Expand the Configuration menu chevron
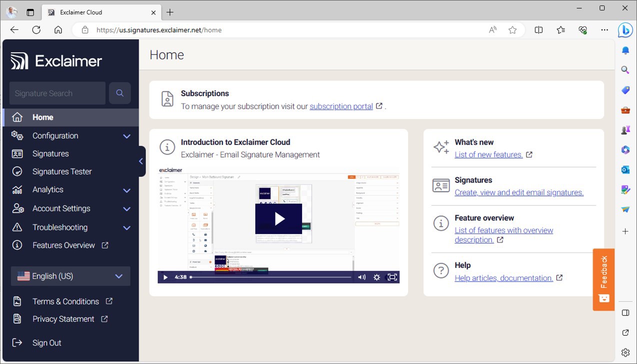Image resolution: width=637 pixels, height=364 pixels. [126, 136]
